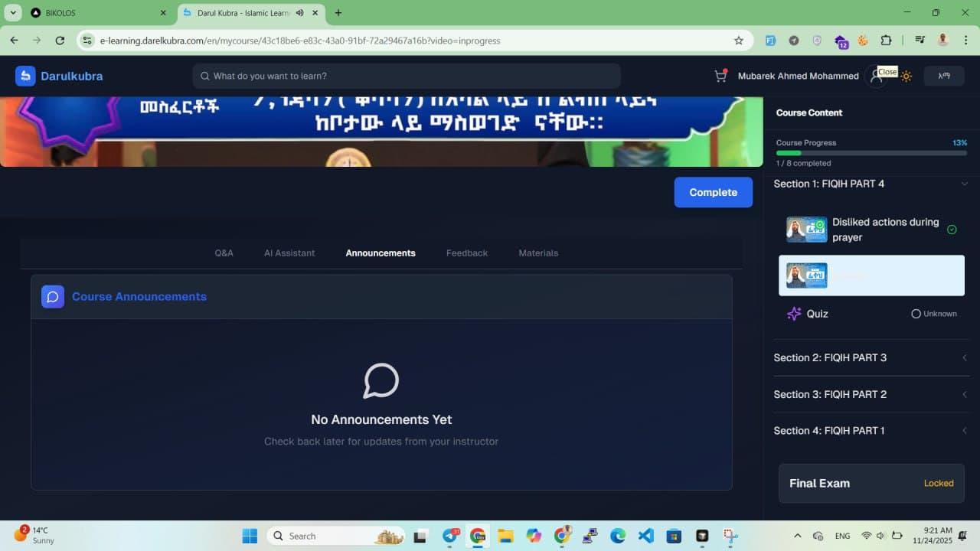This screenshot has width=980, height=551.
Task: Switch language with the አማ button
Action: click(943, 76)
